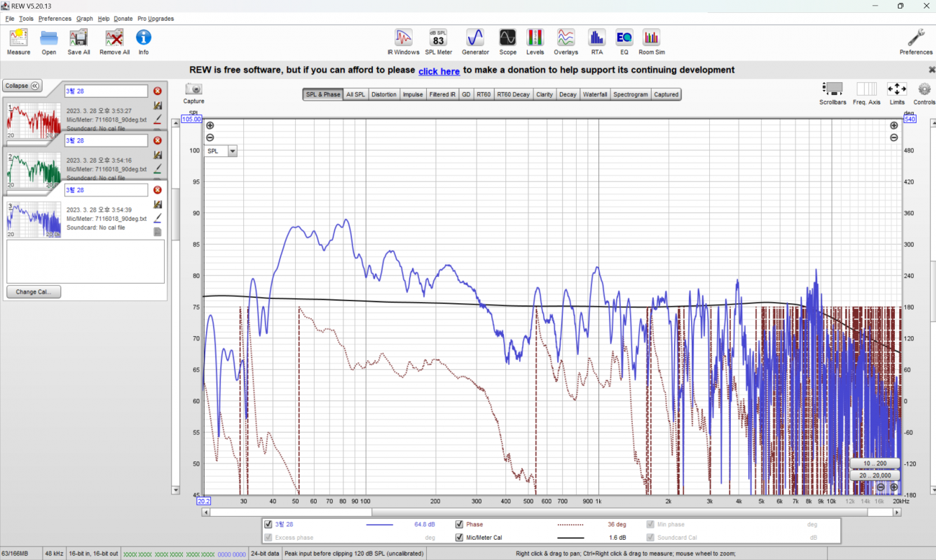Zoom in vertical axis at top left of graph
Image resolution: width=936 pixels, height=560 pixels.
[x=210, y=126]
